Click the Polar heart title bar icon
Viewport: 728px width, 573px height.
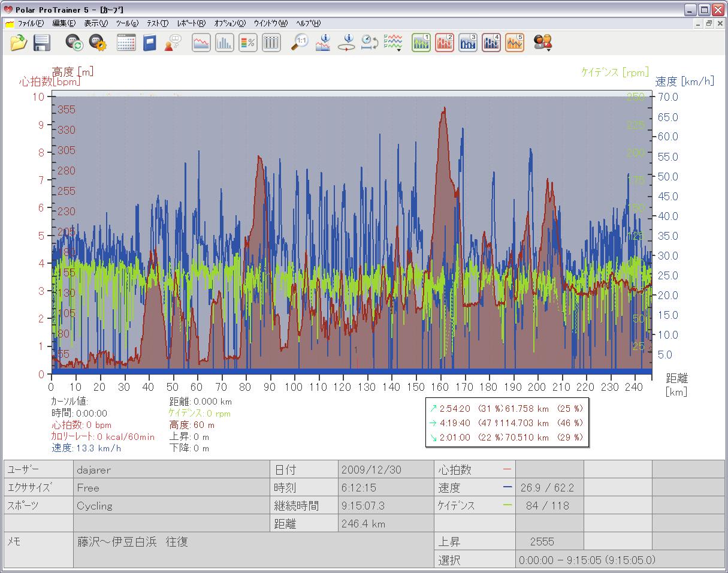coord(8,9)
